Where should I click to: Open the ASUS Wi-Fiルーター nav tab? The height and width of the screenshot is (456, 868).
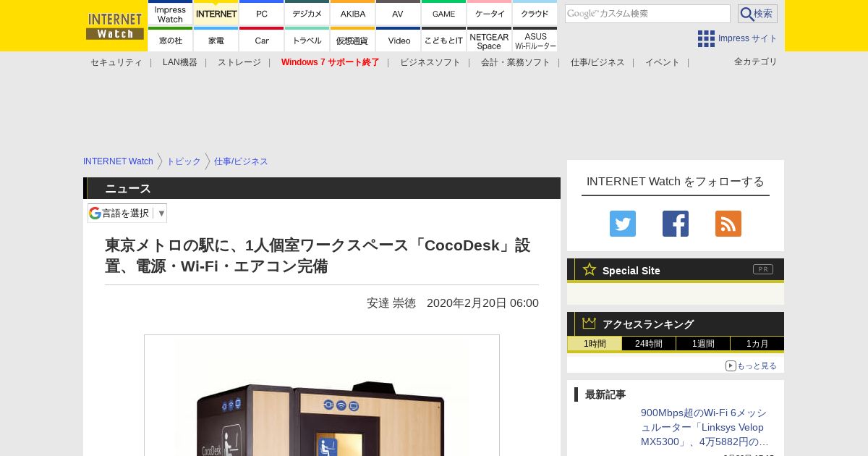[535, 39]
